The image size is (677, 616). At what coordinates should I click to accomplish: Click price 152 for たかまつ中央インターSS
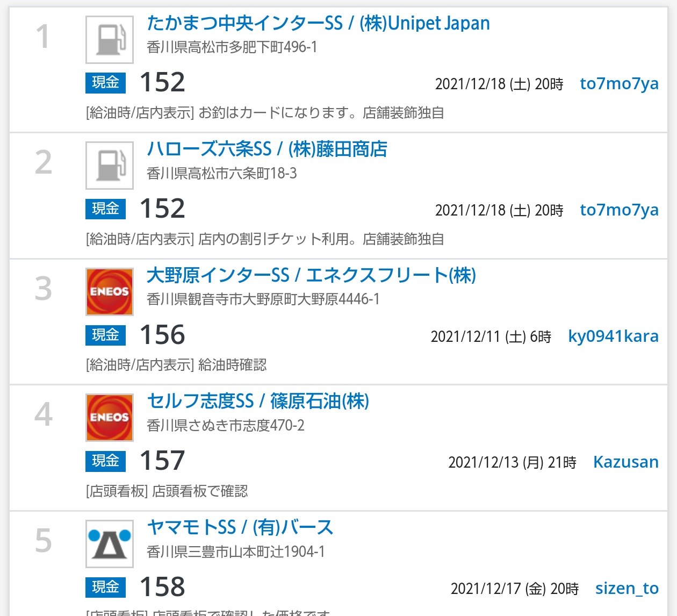(162, 83)
